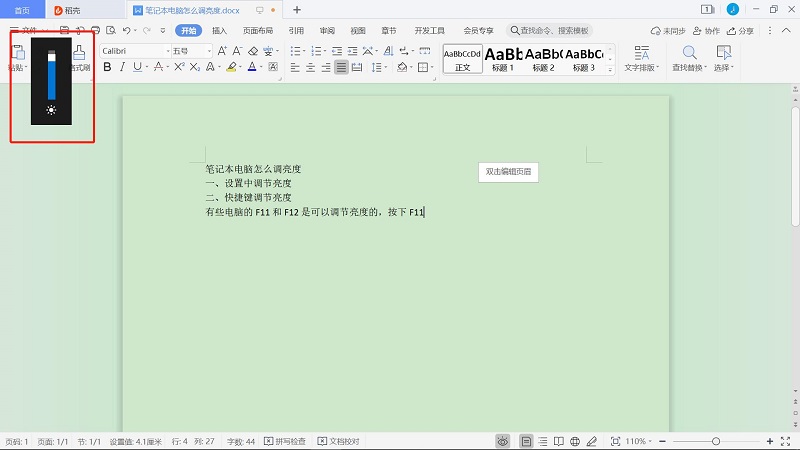The height and width of the screenshot is (450, 800).
Task: Click the clear formatting eraser icon
Action: coord(253,50)
